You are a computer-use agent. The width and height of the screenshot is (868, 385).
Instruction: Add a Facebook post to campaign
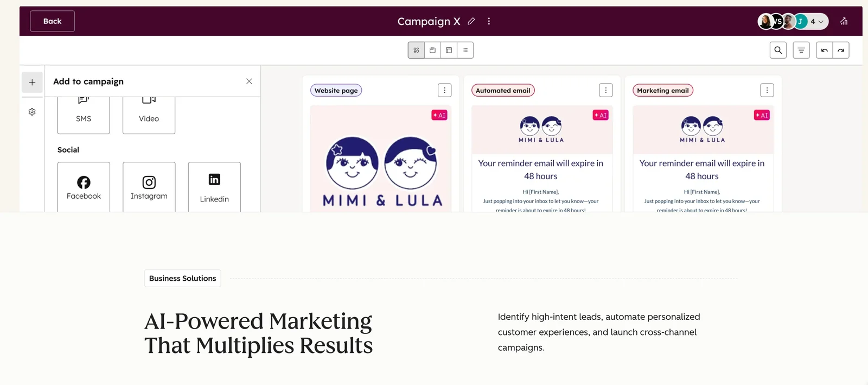(84, 187)
